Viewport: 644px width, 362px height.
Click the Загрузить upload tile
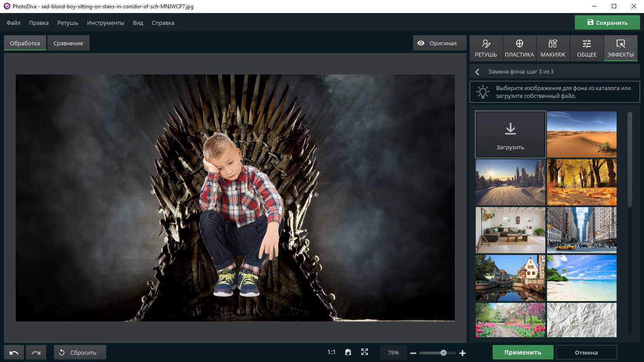click(x=510, y=134)
